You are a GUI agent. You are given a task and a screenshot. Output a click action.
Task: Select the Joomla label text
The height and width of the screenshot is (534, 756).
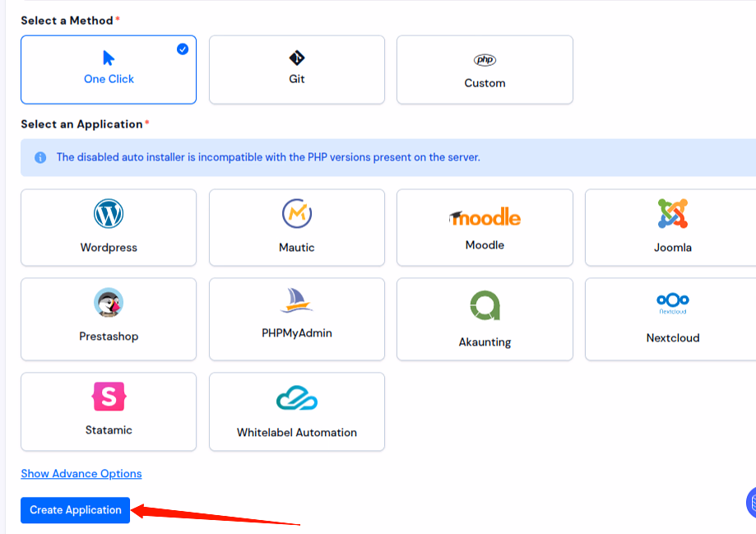pyautogui.click(x=673, y=248)
